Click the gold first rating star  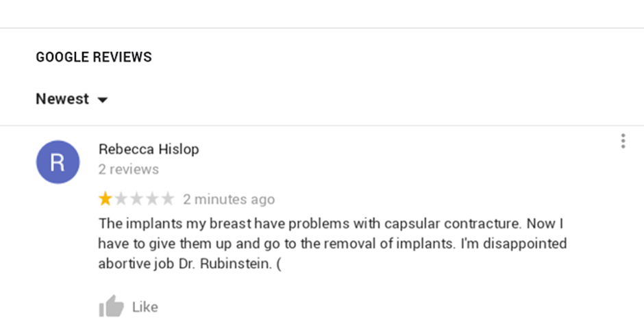(106, 199)
